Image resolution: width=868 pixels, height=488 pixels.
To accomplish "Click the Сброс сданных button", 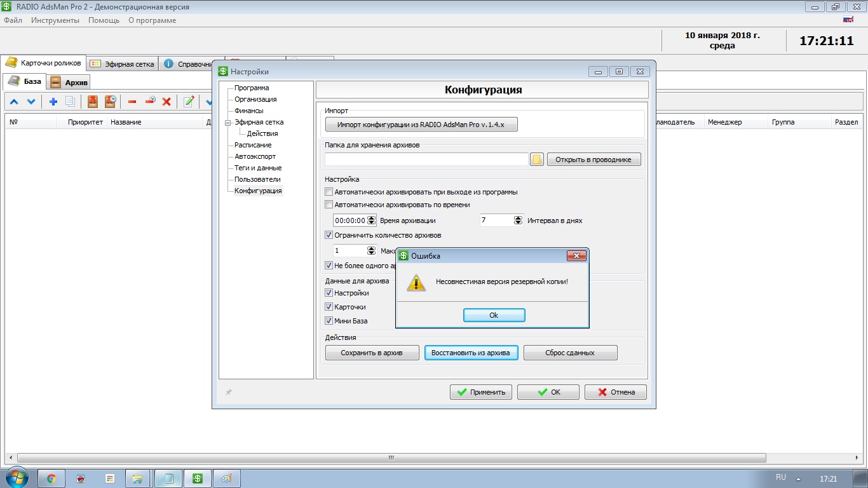I will (570, 353).
